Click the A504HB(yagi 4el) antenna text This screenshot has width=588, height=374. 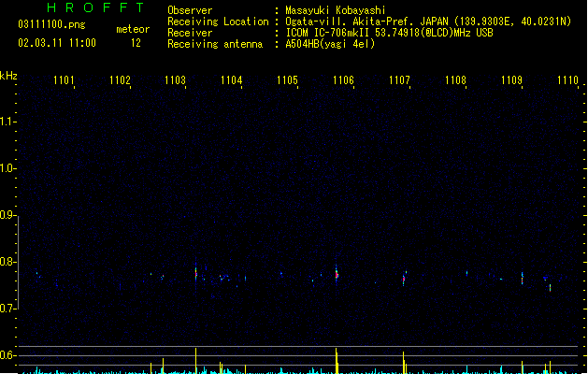point(330,44)
